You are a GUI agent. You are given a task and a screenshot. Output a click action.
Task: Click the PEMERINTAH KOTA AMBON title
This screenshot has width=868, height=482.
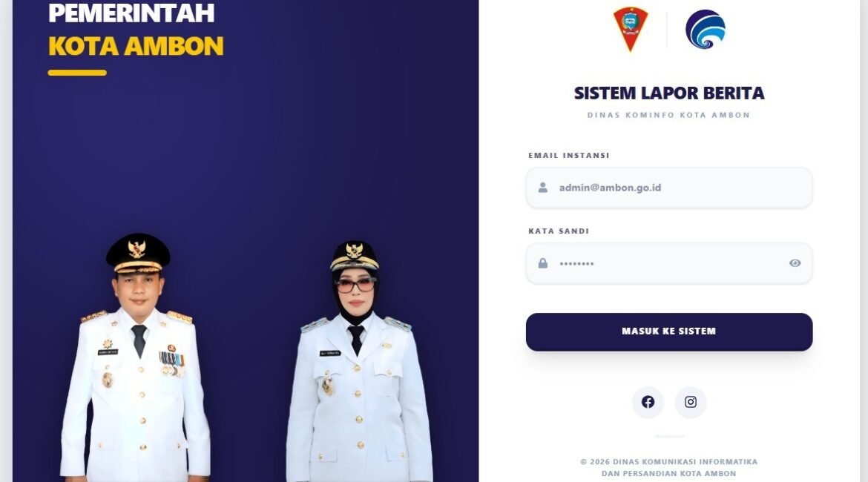[x=136, y=30]
